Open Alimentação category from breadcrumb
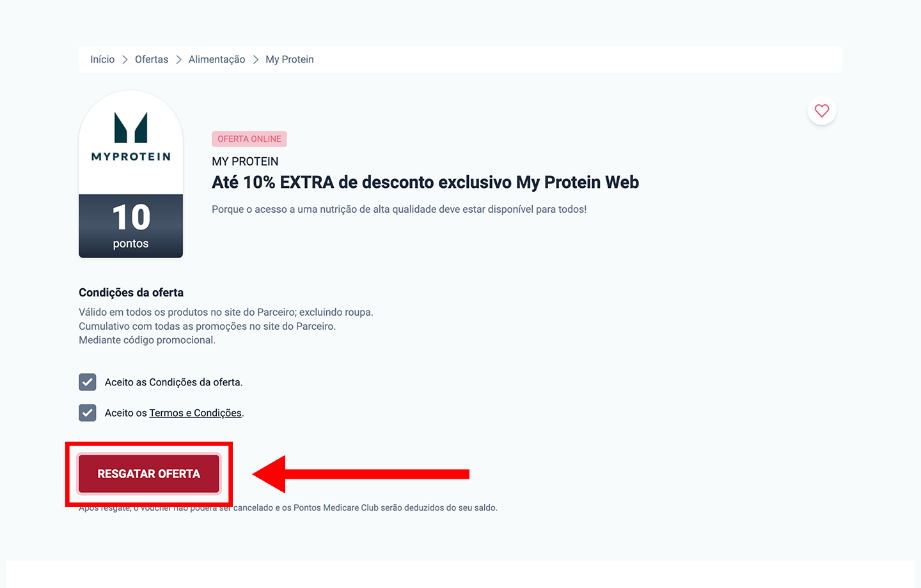 pyautogui.click(x=217, y=59)
